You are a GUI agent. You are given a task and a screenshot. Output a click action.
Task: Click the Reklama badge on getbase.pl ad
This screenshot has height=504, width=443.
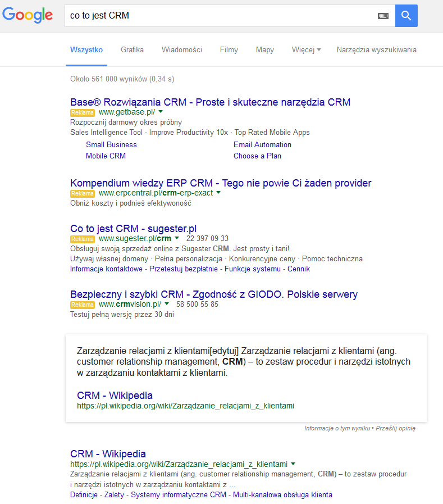point(83,112)
